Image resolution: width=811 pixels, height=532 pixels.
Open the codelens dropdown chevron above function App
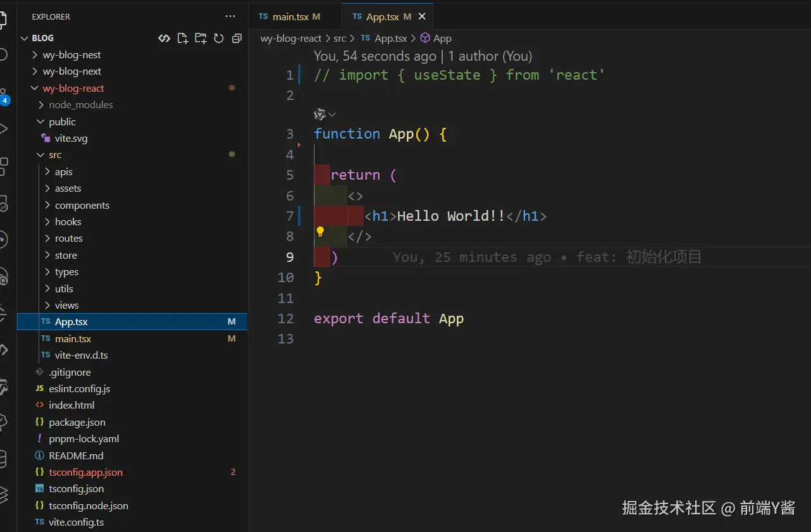(x=332, y=114)
